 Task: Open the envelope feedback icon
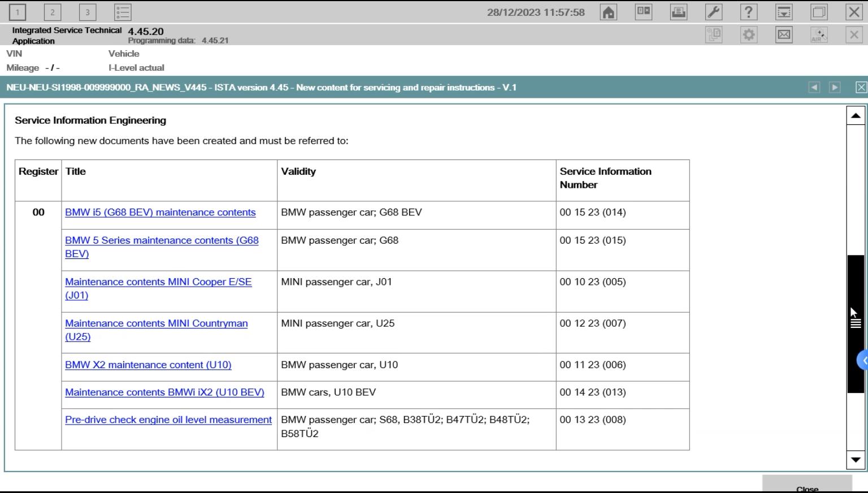point(784,35)
